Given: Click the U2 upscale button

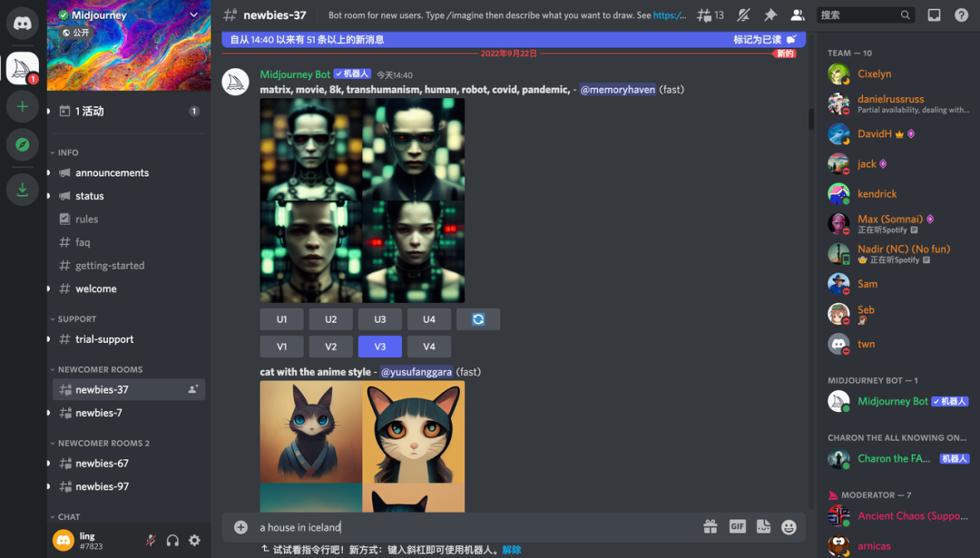Looking at the screenshot, I should click(330, 319).
